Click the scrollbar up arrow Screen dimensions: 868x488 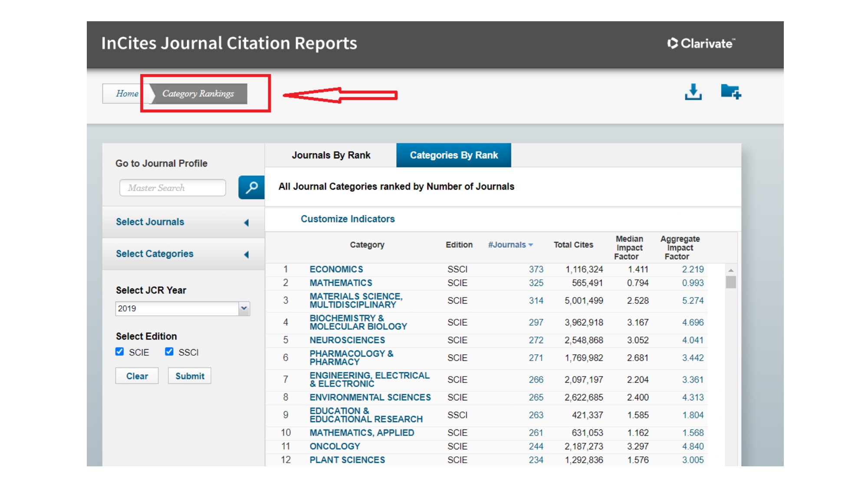(731, 270)
